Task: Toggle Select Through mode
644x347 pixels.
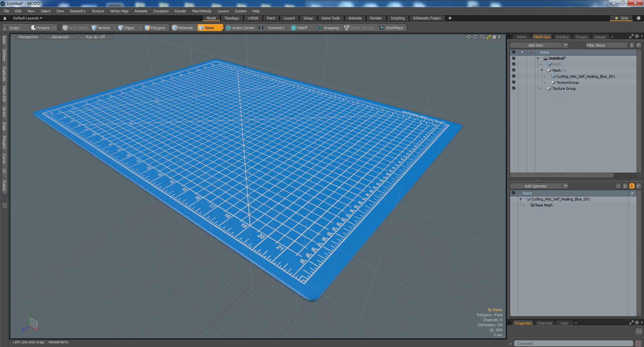Action: pyautogui.click(x=359, y=28)
